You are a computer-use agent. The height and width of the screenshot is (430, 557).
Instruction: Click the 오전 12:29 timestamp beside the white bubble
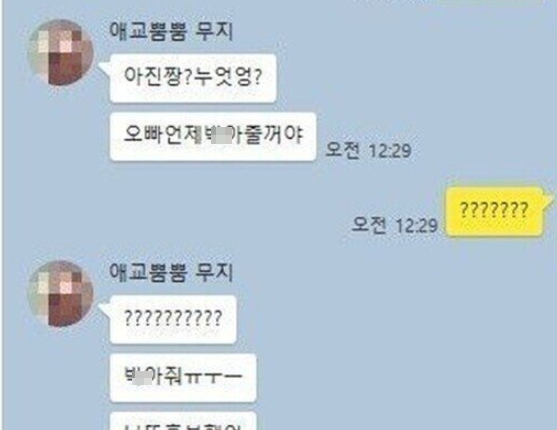point(368,150)
